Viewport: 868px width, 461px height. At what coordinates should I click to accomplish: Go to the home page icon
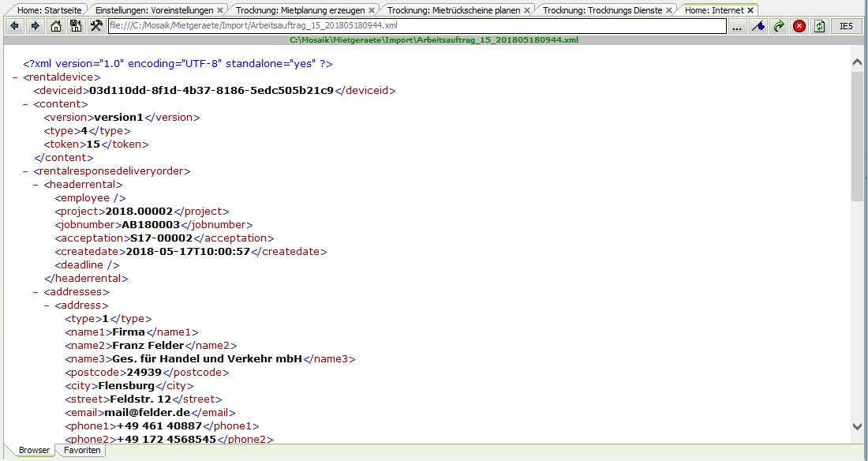click(x=56, y=26)
